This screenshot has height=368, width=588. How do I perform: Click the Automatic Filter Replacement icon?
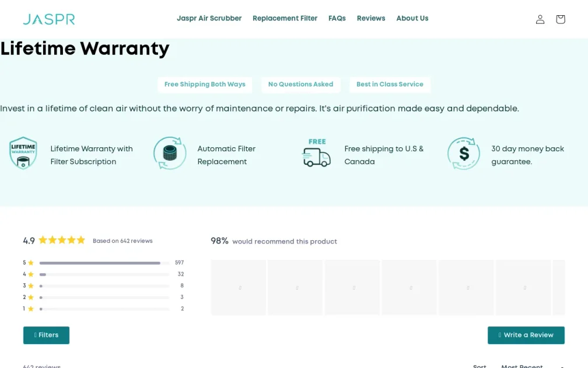pyautogui.click(x=170, y=153)
